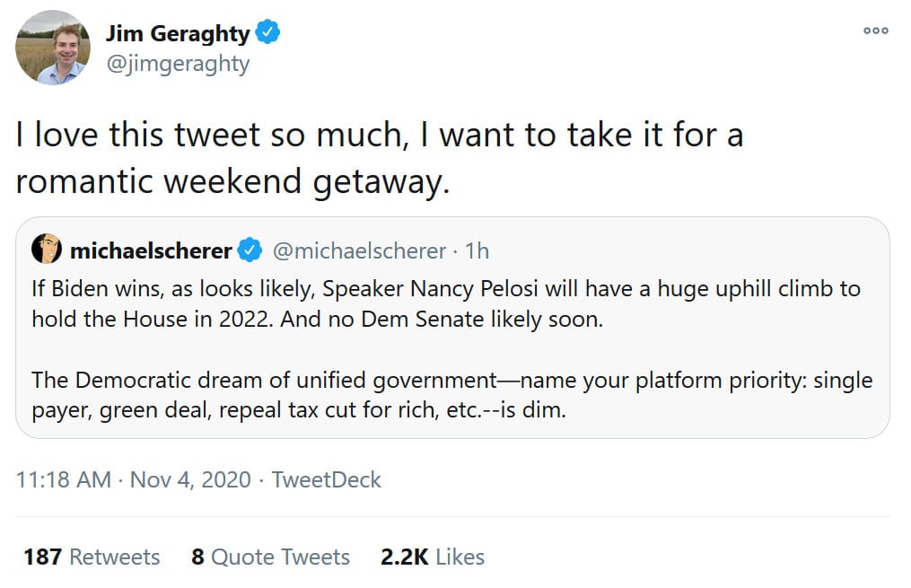This screenshot has width=911, height=588.
Task: Click the Nov 4, 2020 date
Action: point(190,479)
